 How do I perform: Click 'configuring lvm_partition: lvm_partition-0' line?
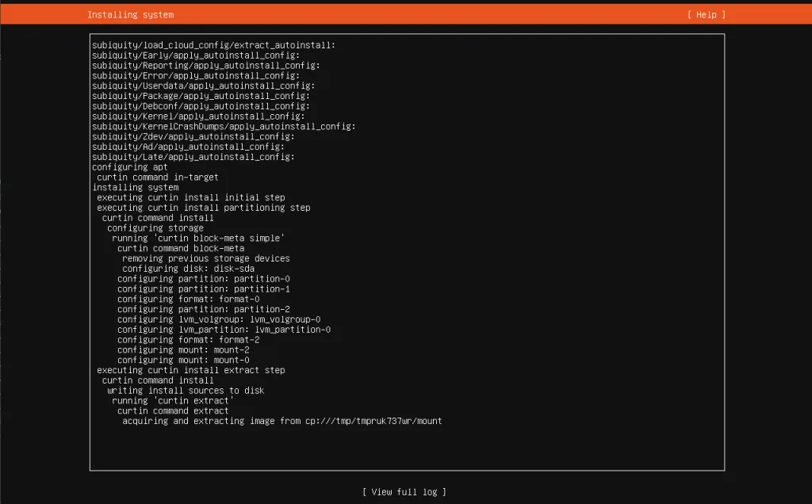coord(224,330)
